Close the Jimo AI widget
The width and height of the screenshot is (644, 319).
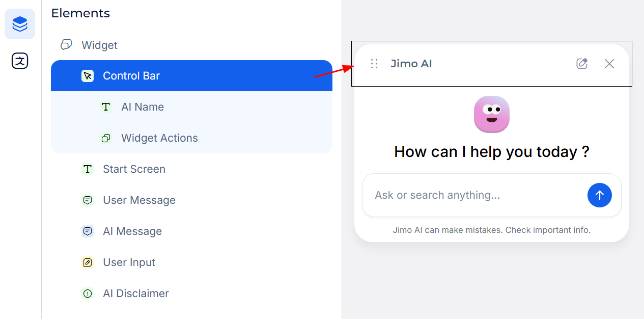pos(609,64)
